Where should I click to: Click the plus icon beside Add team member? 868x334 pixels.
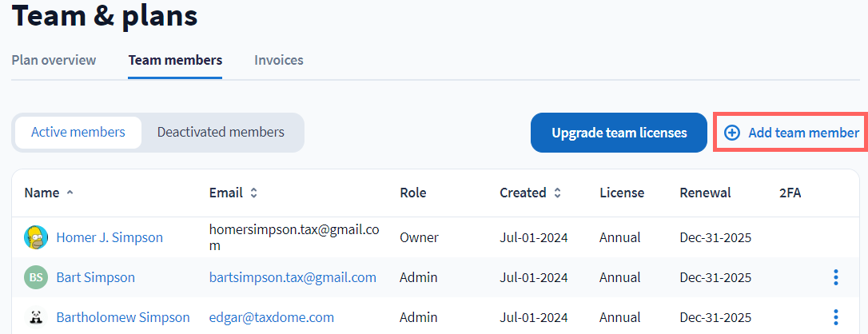[x=731, y=133]
